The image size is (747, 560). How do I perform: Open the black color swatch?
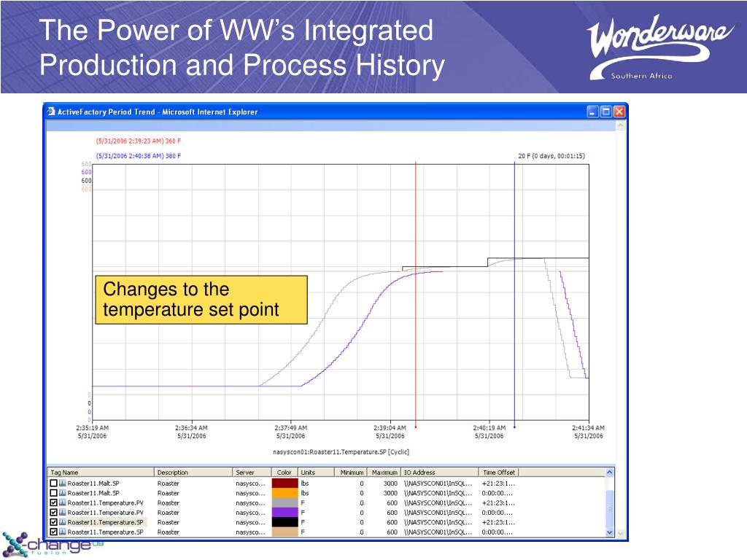tap(285, 522)
